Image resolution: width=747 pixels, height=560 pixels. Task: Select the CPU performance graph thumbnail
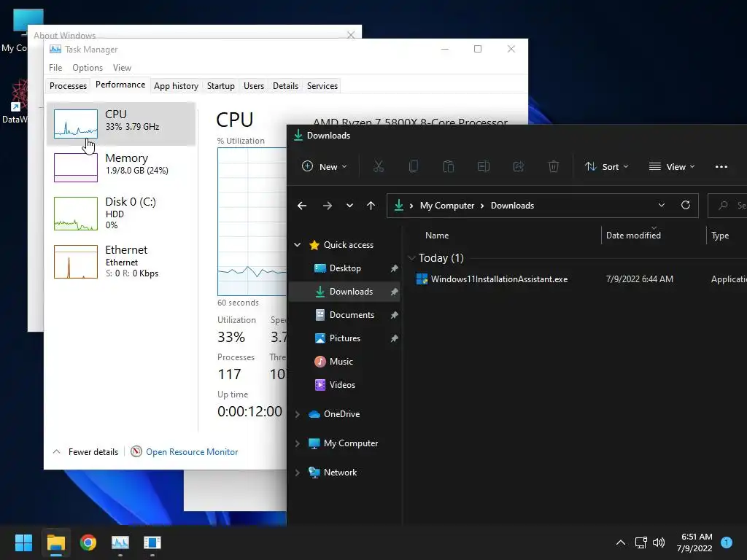(76, 124)
